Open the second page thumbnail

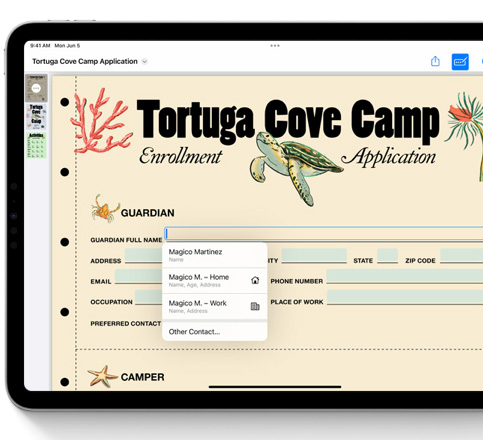36,117
